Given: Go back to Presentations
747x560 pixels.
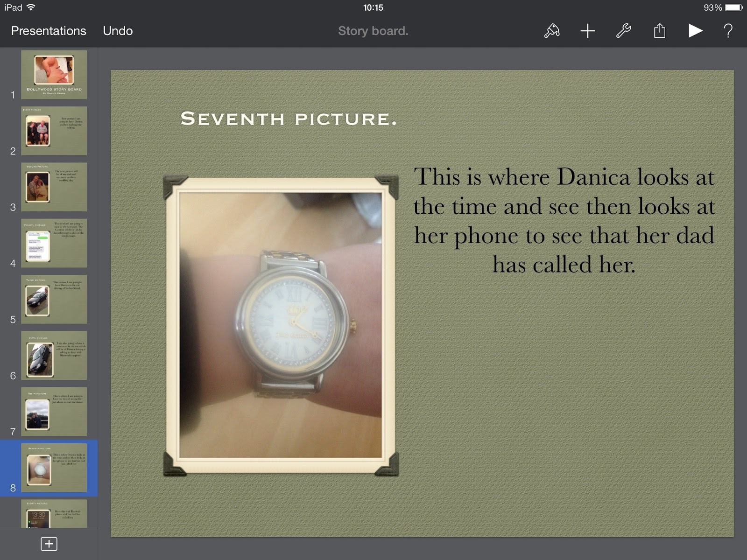Looking at the screenshot, I should pyautogui.click(x=49, y=31).
